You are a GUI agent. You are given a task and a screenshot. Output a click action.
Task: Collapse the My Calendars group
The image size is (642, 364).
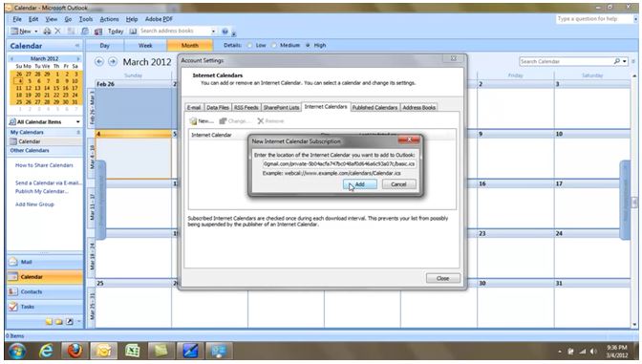(78, 132)
